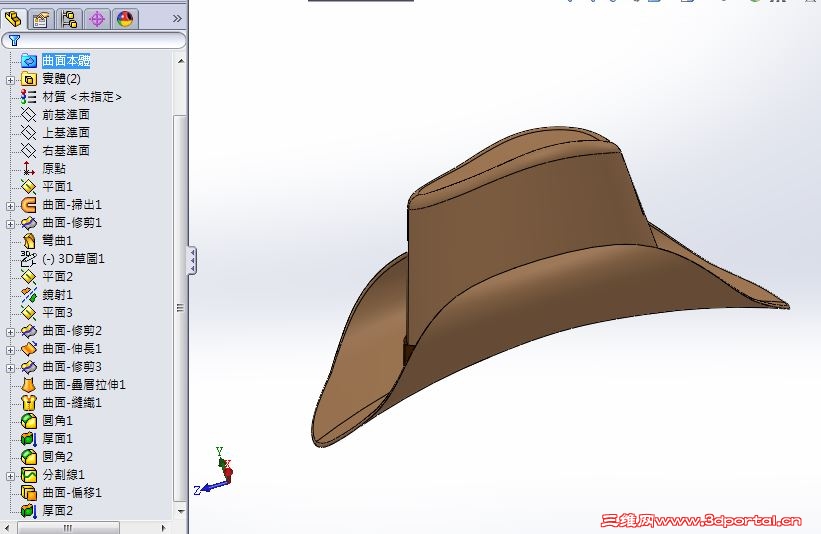This screenshot has height=534, width=821.
Task: Click the 曲面-偏移1 label
Action: coord(72,493)
